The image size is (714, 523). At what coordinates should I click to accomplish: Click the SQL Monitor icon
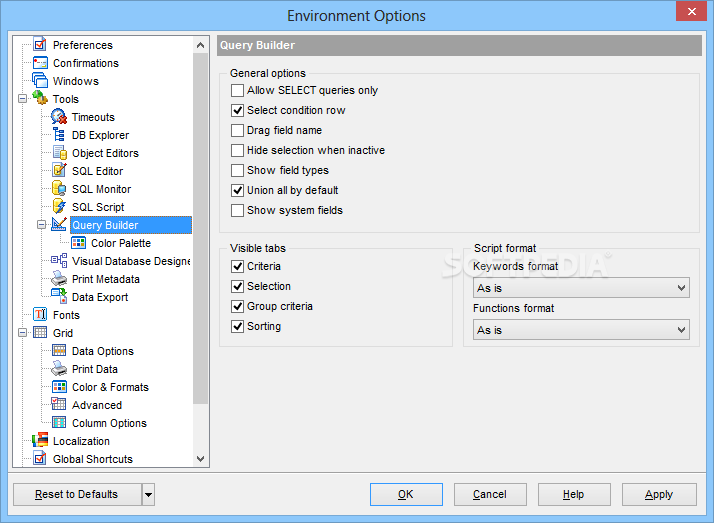59,188
